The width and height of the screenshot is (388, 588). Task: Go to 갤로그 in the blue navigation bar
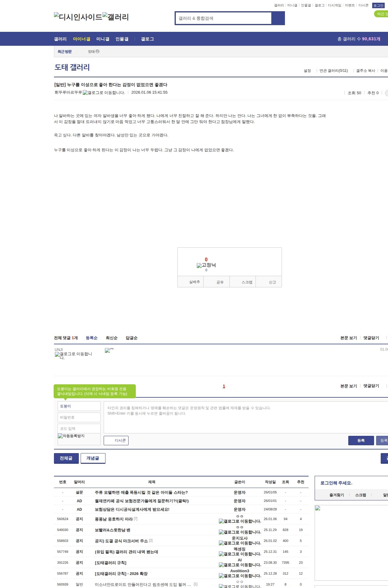coord(147,39)
